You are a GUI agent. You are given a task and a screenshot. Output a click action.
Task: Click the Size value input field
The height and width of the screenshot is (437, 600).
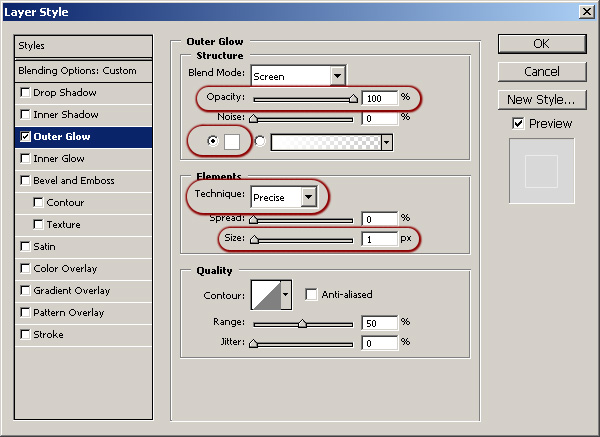[x=378, y=240]
